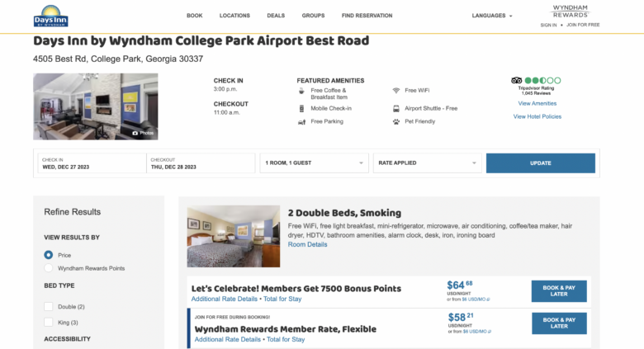This screenshot has width=644, height=349.
Task: Expand the Rate Applied dropdown
Action: point(427,163)
